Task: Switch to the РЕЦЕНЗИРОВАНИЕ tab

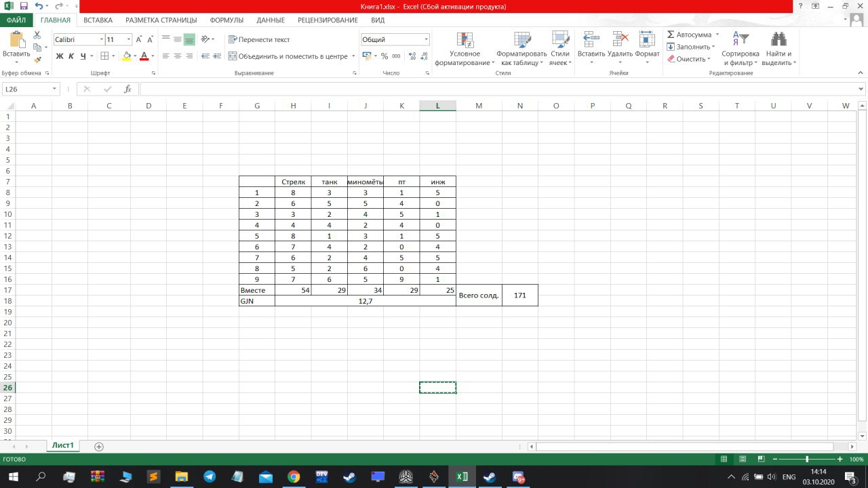Action: click(x=328, y=20)
